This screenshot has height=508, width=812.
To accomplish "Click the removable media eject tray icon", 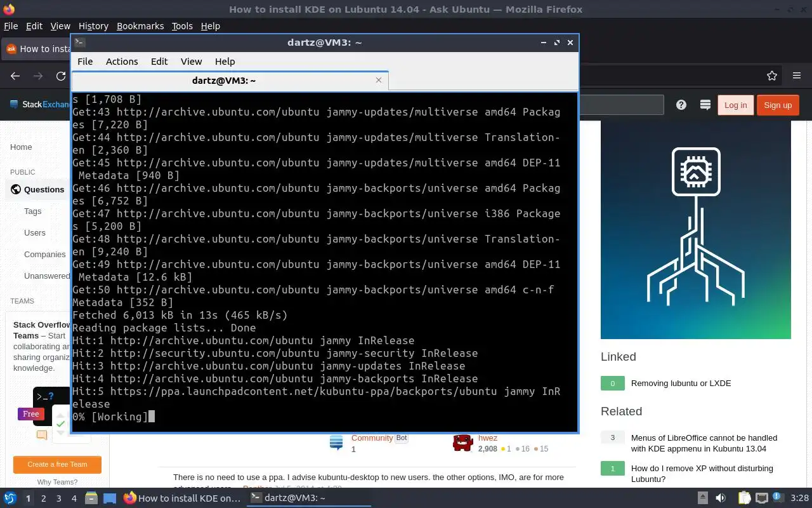I will point(703,498).
